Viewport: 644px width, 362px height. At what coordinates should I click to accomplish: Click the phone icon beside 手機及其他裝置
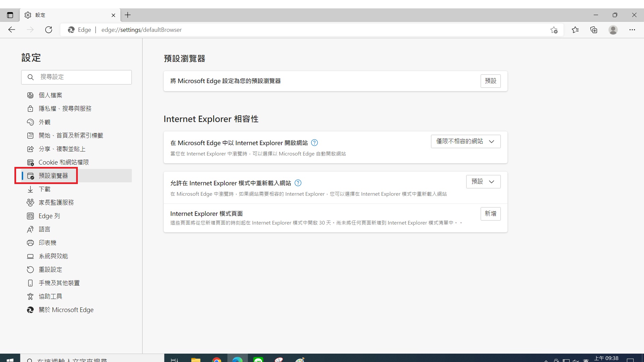[30, 283]
